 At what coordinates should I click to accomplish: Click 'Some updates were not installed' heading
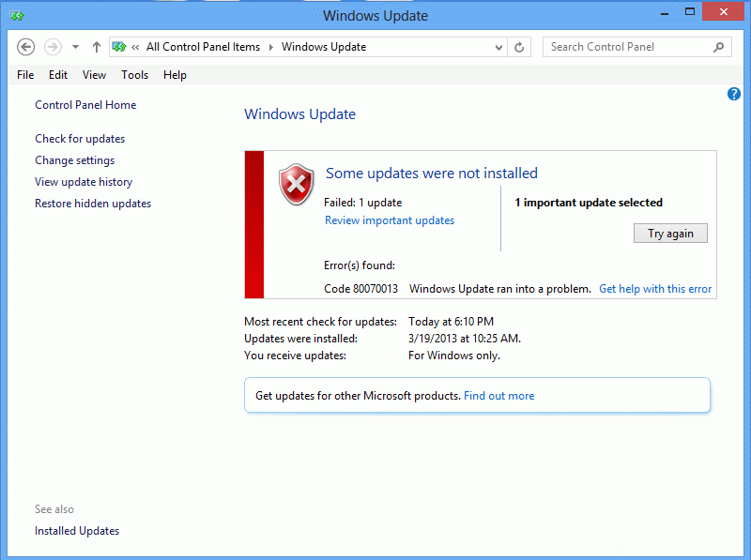click(432, 173)
